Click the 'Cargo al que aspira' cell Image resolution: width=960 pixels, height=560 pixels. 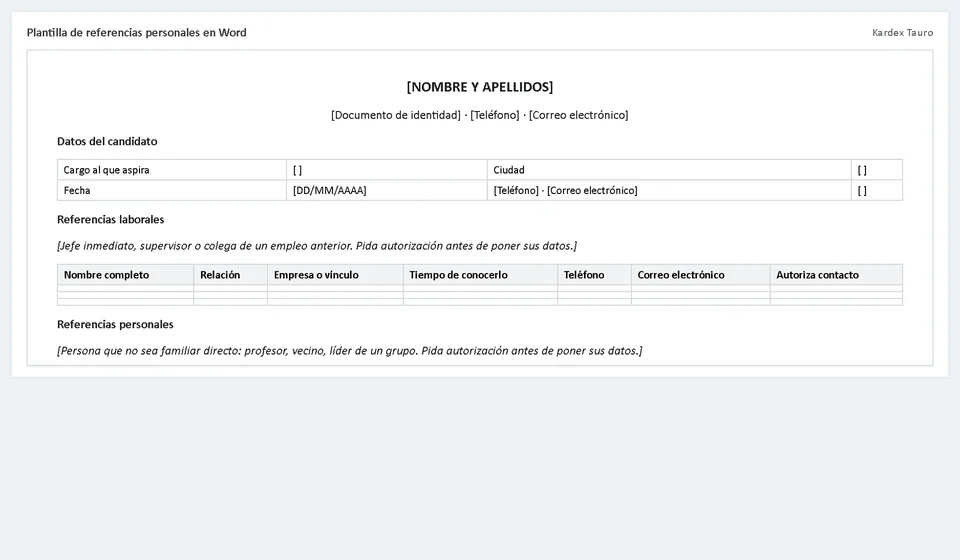click(x=172, y=170)
